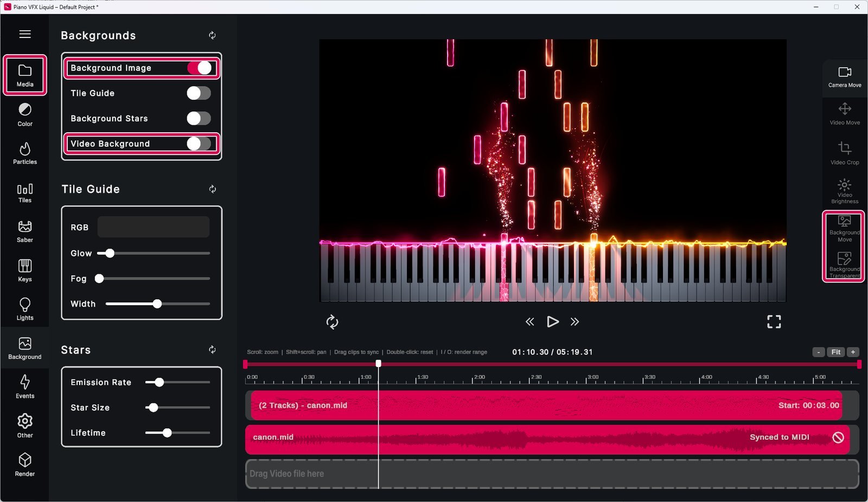This screenshot has width=868, height=502.
Task: Click the RGB color field
Action: pos(154,227)
